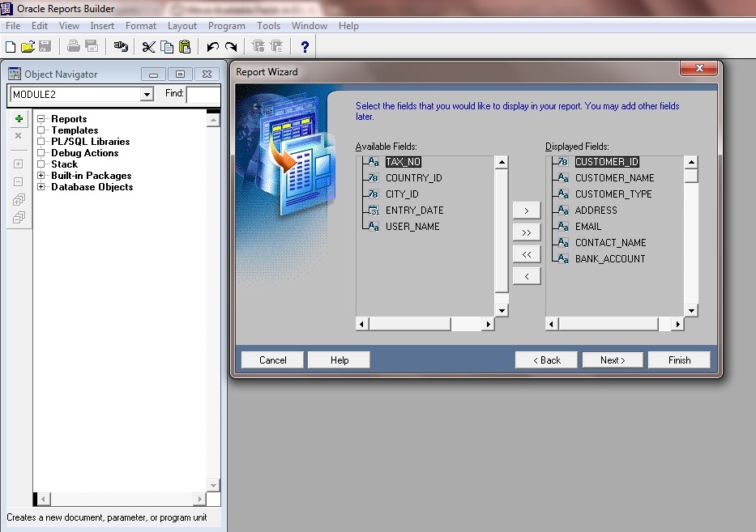Click the Find input field
Screen dimensions: 756x532
(203, 95)
